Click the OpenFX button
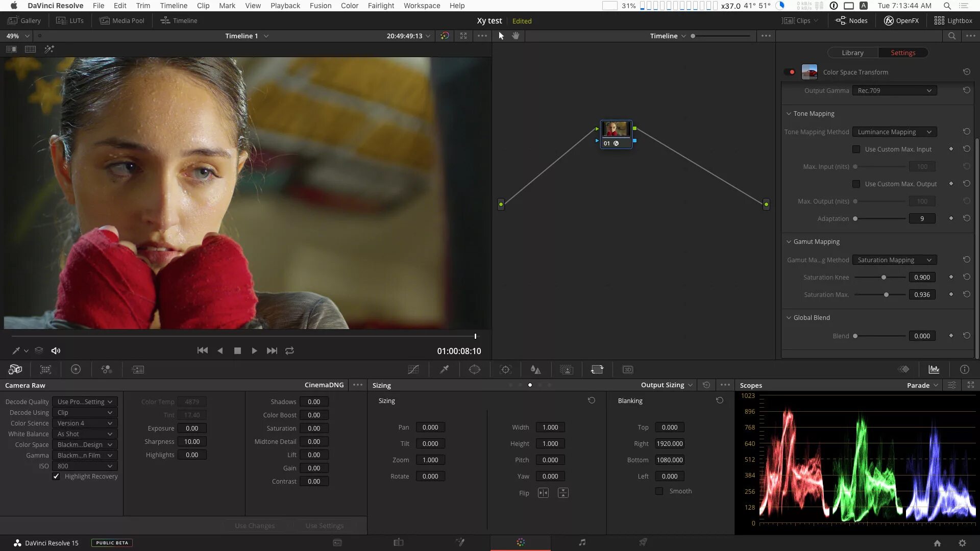 click(901, 20)
